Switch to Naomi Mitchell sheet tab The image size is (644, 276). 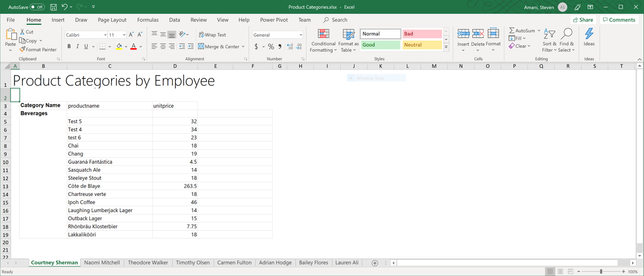click(102, 263)
